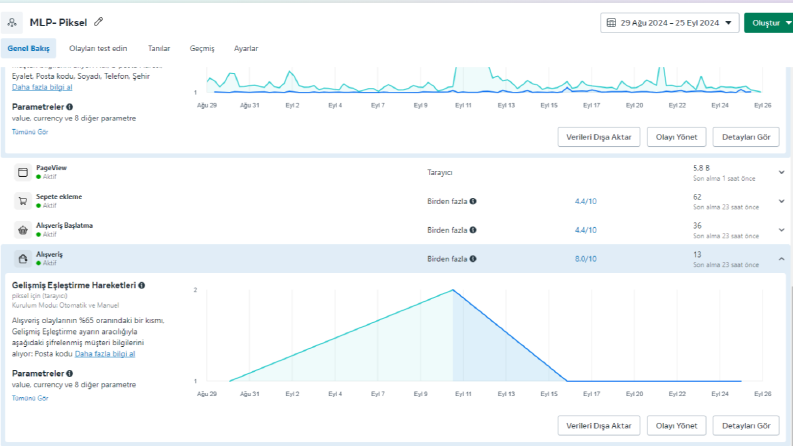
Task: Click upper Detayları Gör button
Action: click(x=746, y=137)
